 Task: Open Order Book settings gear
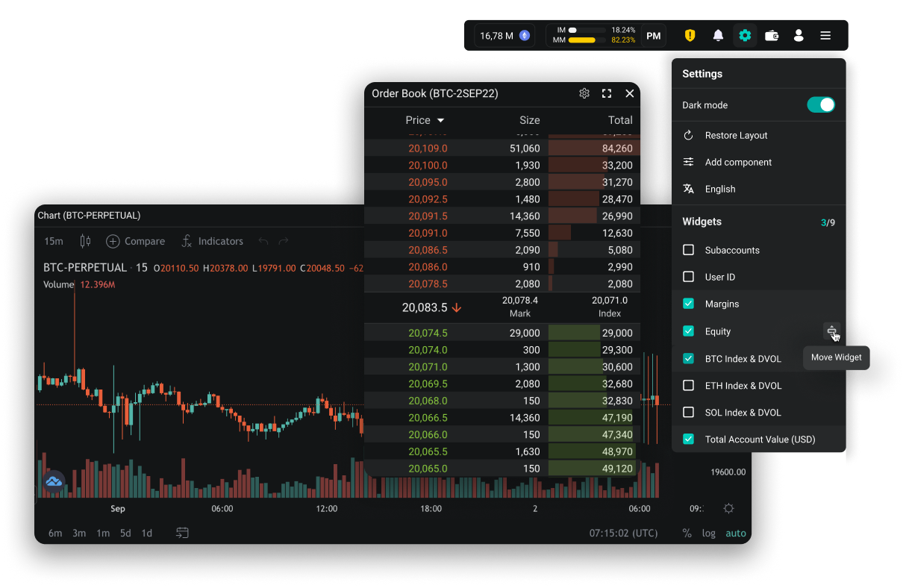click(x=584, y=93)
